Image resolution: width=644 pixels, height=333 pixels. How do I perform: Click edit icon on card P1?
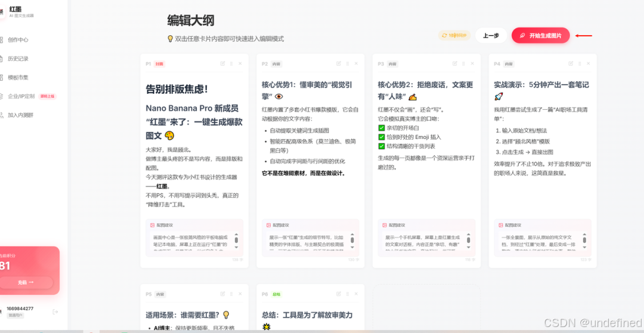pos(222,63)
